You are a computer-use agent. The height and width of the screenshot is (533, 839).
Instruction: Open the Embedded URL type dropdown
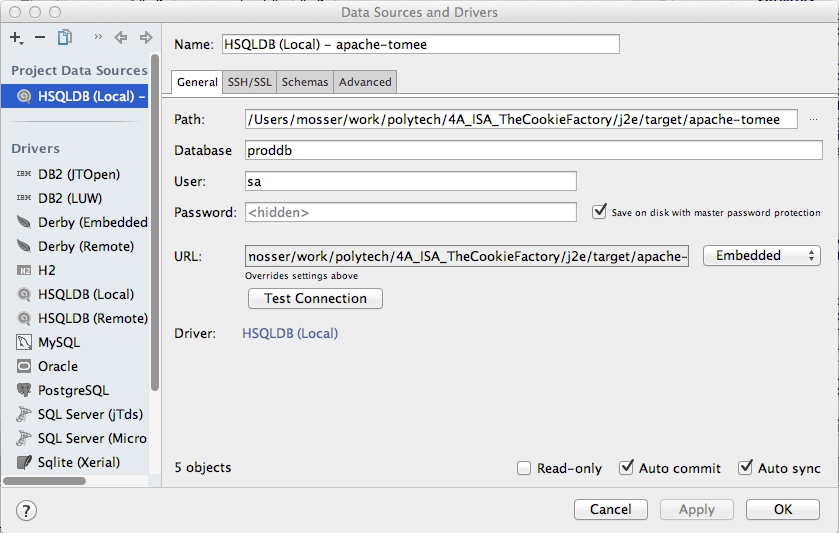(761, 256)
